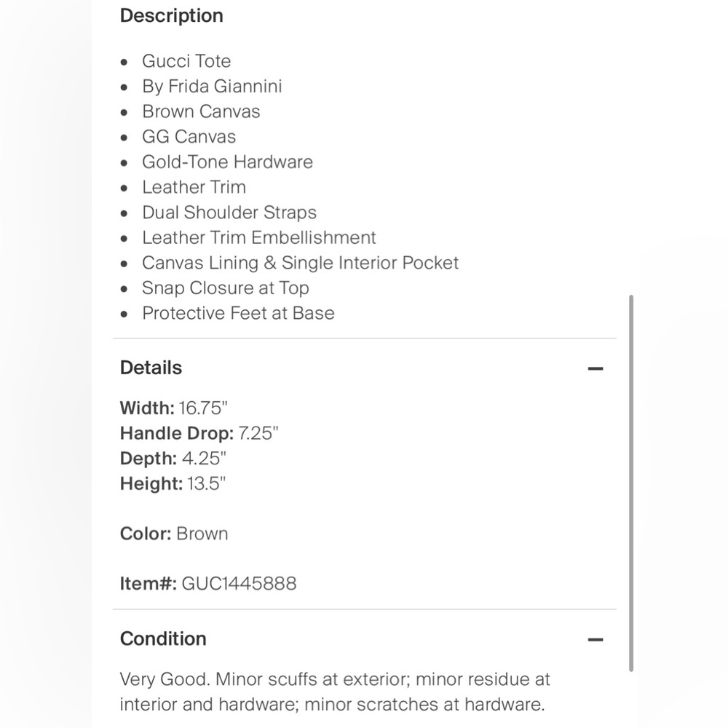Click the "Snap Closure at Top" bullet

tap(226, 288)
